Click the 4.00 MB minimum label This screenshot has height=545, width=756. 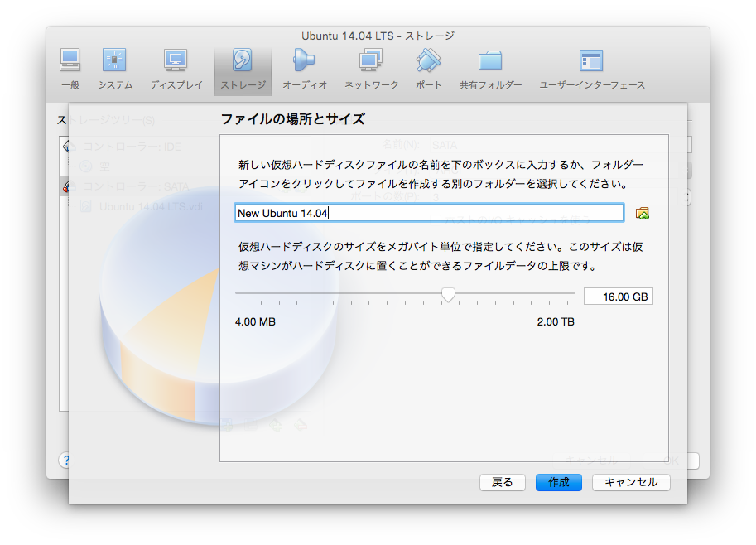[x=255, y=321]
